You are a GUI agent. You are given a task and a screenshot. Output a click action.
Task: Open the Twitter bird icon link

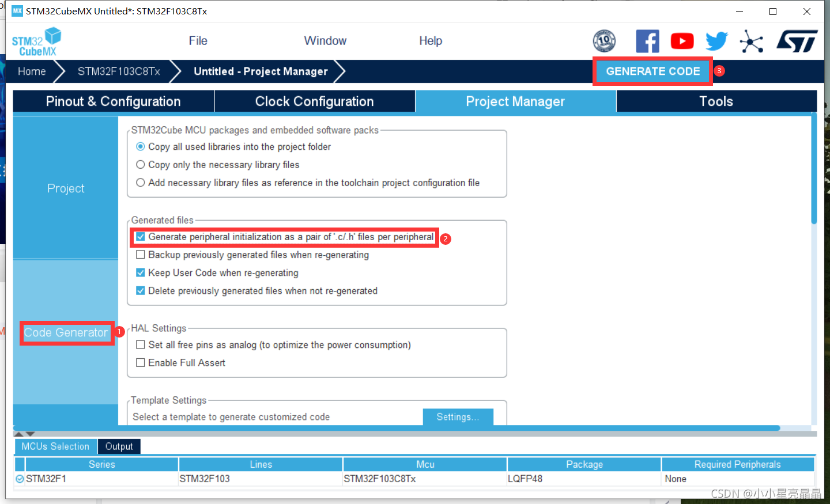[x=716, y=41]
